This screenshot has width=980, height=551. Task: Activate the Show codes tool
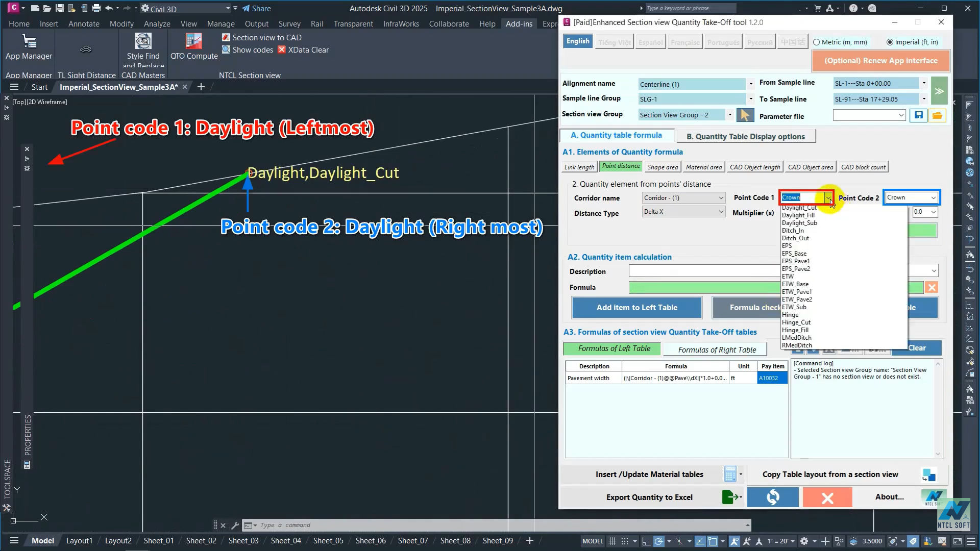pos(226,49)
